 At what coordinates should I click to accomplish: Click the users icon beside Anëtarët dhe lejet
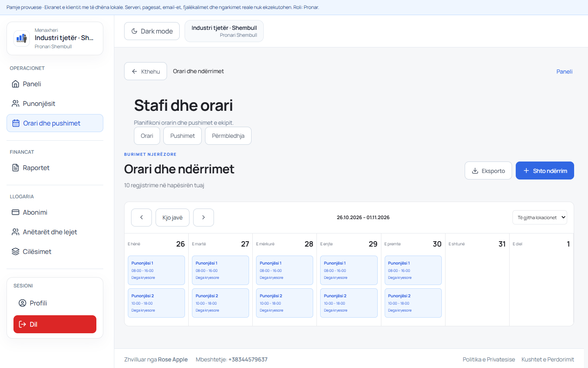pyautogui.click(x=16, y=232)
